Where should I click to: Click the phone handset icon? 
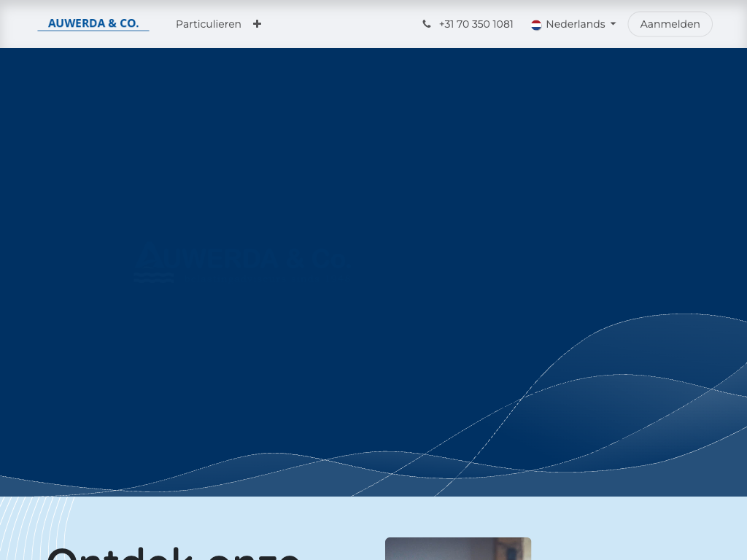(x=427, y=24)
